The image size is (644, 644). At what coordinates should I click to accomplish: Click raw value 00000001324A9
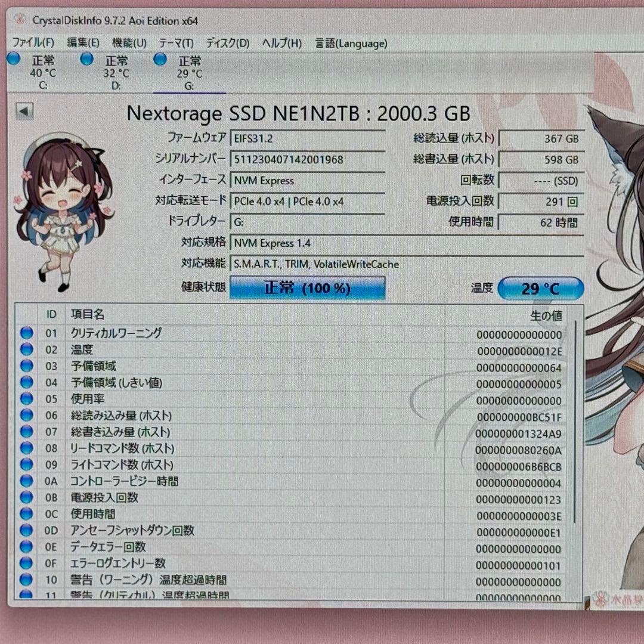click(519, 434)
